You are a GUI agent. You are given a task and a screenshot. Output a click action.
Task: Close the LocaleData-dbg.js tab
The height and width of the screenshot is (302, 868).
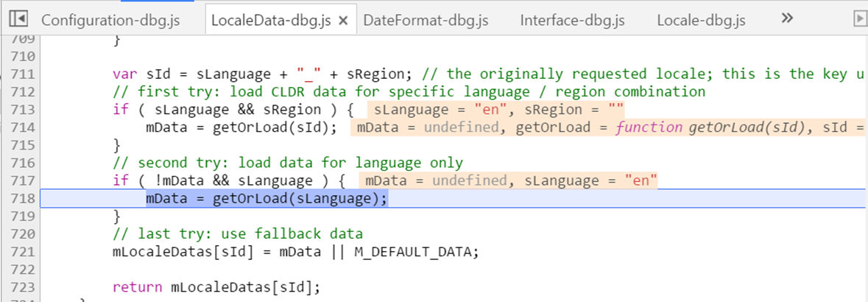point(343,21)
